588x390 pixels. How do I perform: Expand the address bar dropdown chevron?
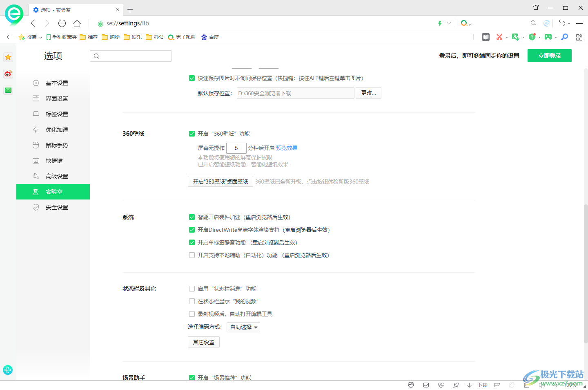tap(449, 23)
